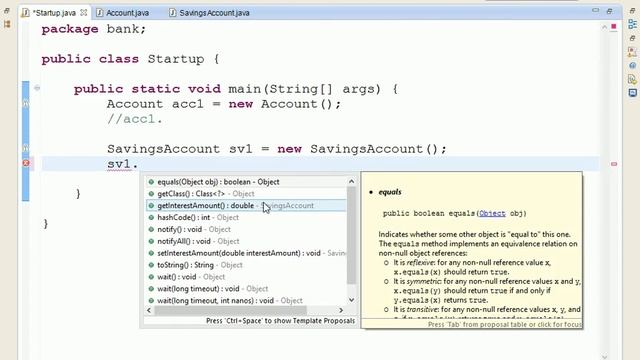Select wait(long timeout, int nanos) proposal
This screenshot has width=640, height=360.
[x=247, y=300]
